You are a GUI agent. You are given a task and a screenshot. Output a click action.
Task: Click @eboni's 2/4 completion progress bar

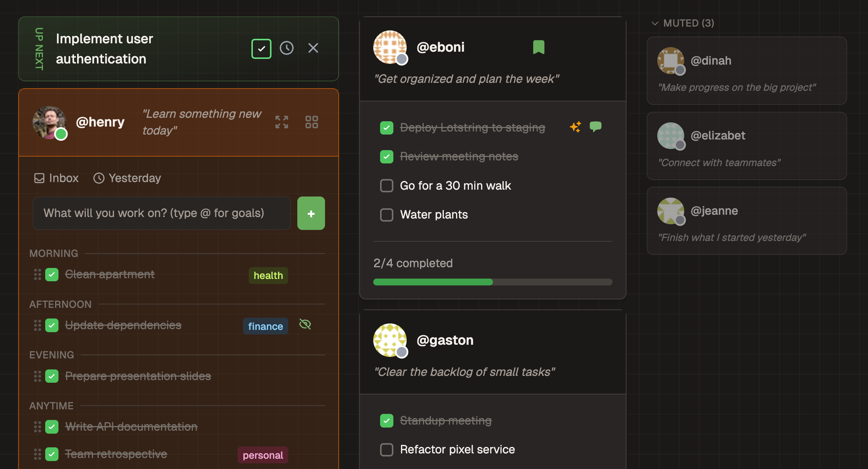coord(492,282)
